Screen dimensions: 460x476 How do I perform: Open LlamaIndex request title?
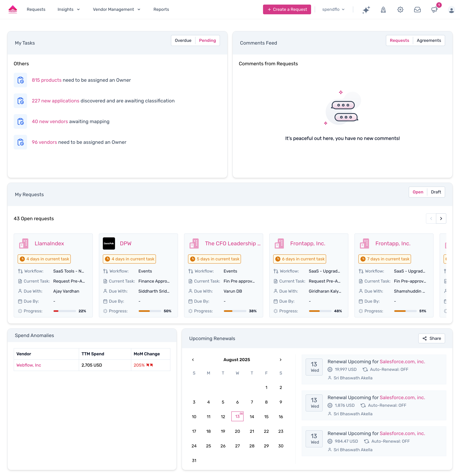coord(49,244)
